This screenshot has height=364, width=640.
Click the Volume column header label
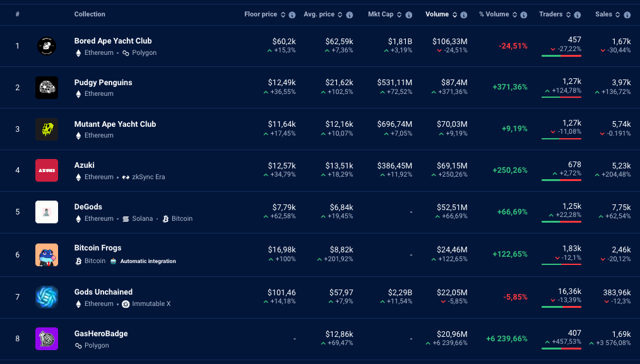pyautogui.click(x=437, y=15)
